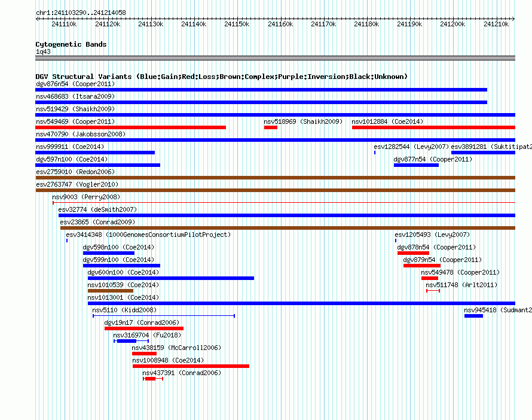Click the Cytogenetic Bands track title
This screenshot has height=420, width=532.
(71, 44)
